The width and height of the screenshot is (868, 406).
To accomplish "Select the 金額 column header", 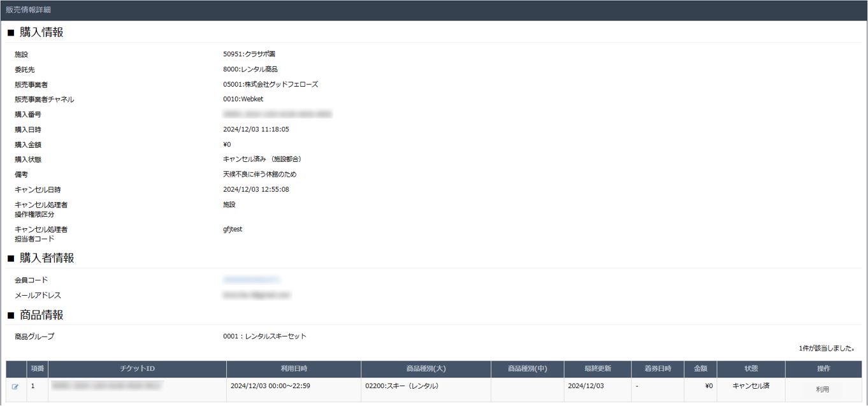I will click(x=700, y=369).
